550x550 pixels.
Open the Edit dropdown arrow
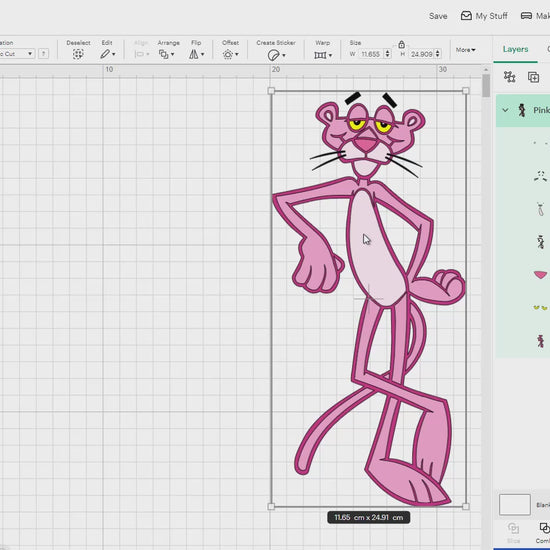(x=114, y=54)
